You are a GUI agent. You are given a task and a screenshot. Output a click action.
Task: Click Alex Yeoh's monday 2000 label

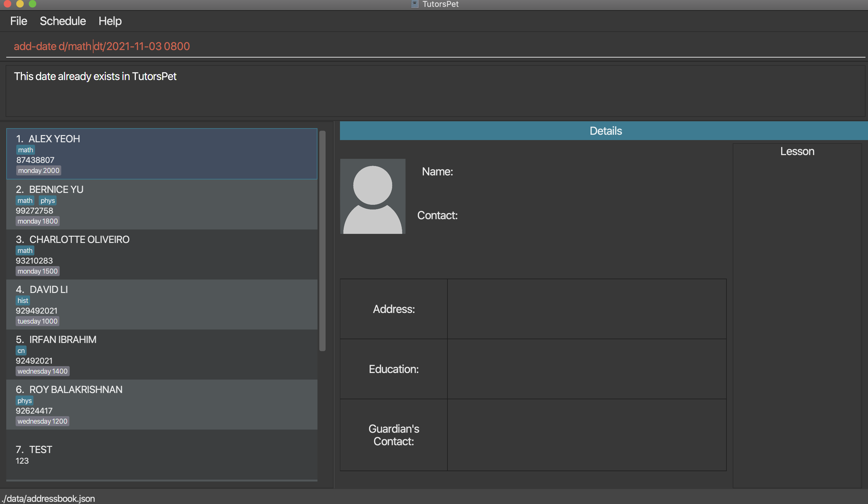coord(38,171)
